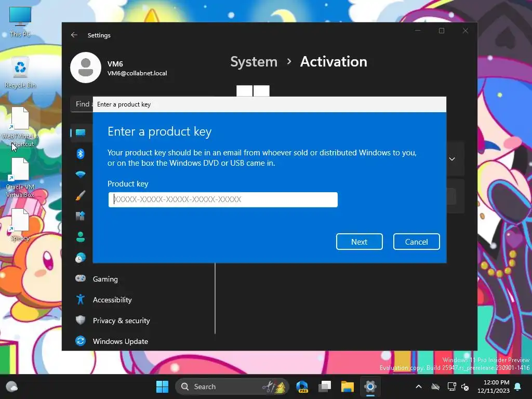Open Bluetooth & devices sidebar icon
The width and height of the screenshot is (532, 399).
pos(81,154)
